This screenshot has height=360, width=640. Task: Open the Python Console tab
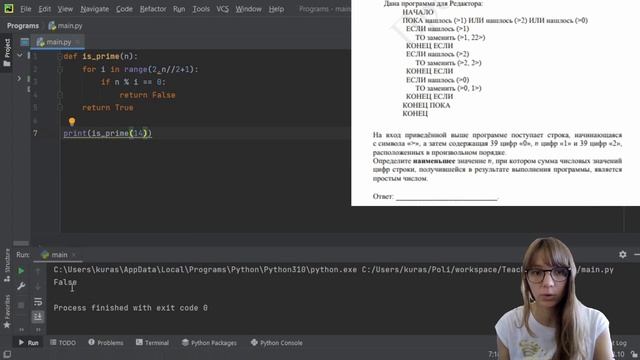click(x=277, y=342)
